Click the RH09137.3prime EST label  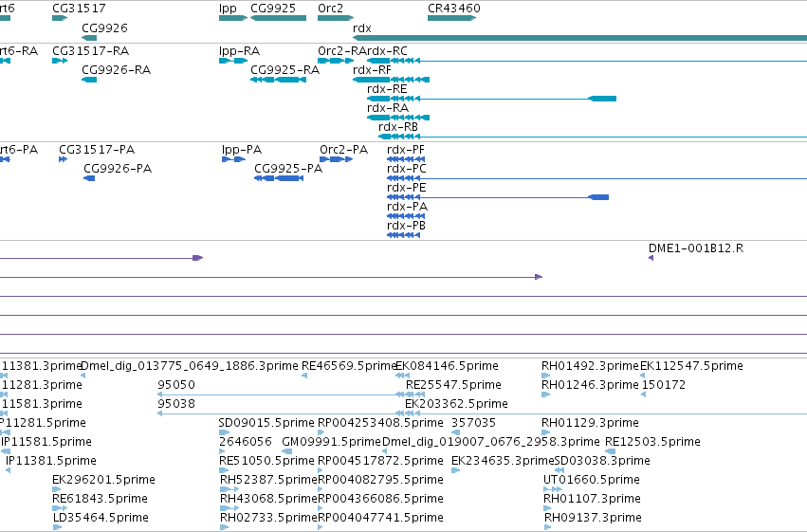[x=593, y=518]
